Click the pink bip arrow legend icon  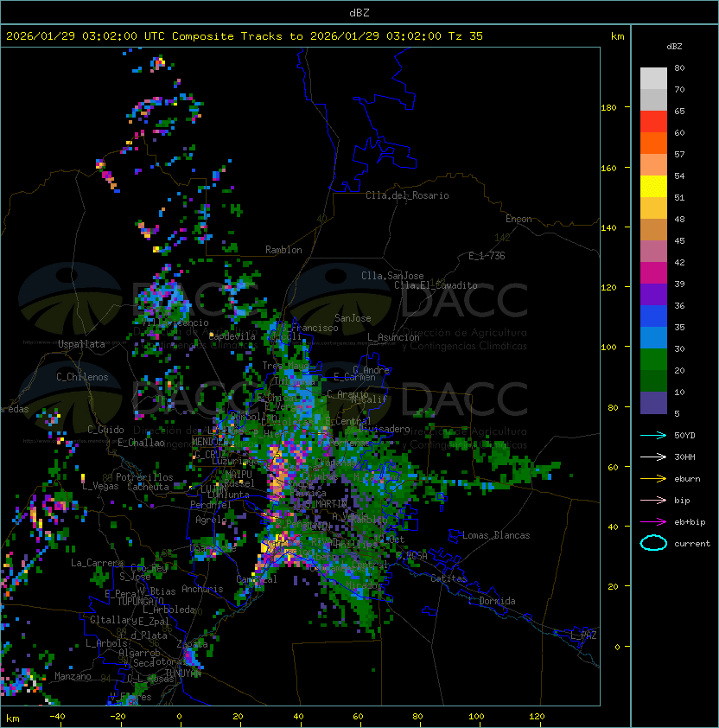point(653,500)
